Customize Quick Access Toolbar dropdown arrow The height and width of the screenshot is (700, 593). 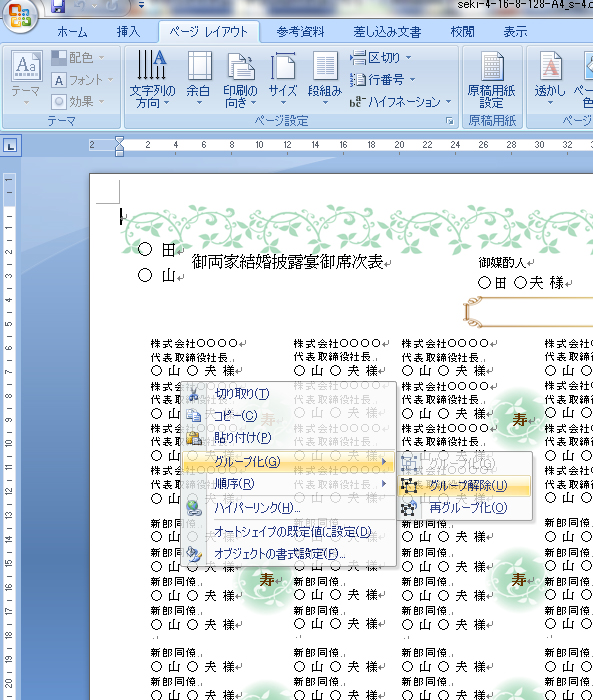[x=141, y=5]
